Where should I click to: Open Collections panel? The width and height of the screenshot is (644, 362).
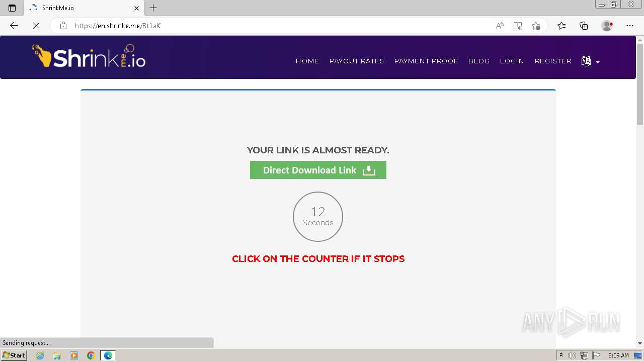point(584,26)
